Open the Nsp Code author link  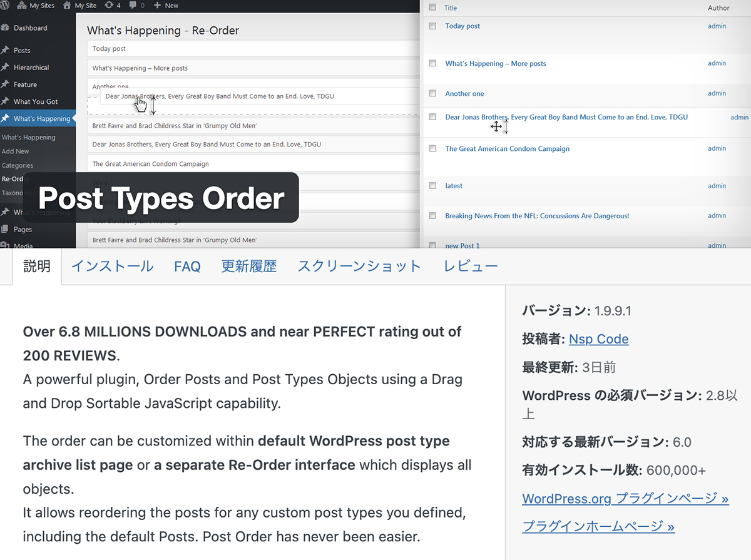598,339
